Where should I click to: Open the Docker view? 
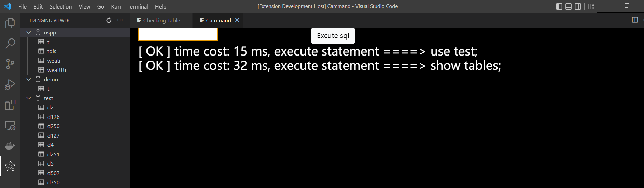coord(10,146)
